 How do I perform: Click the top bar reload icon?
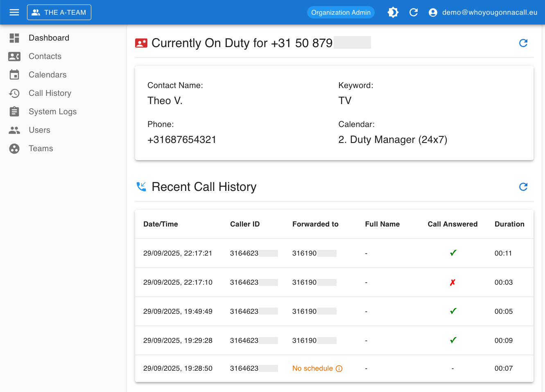pyautogui.click(x=414, y=12)
